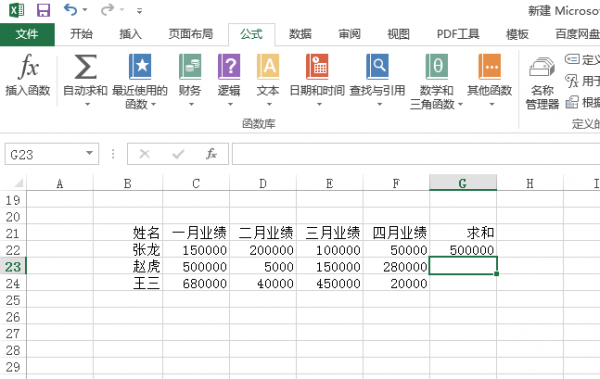
Task: Switch to the Home (开始) tab
Action: coord(81,34)
